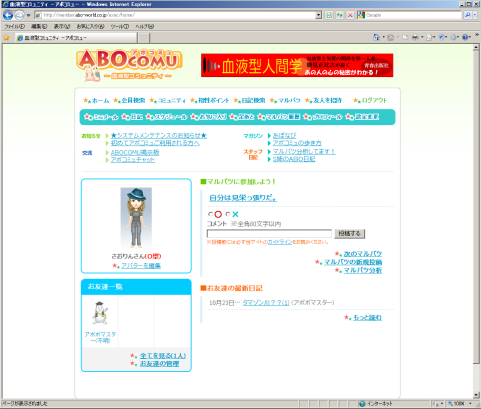The height and width of the screenshot is (409, 481).
Task: Open the マルバツ分析してます！ staff diary link
Action: pos(304,151)
